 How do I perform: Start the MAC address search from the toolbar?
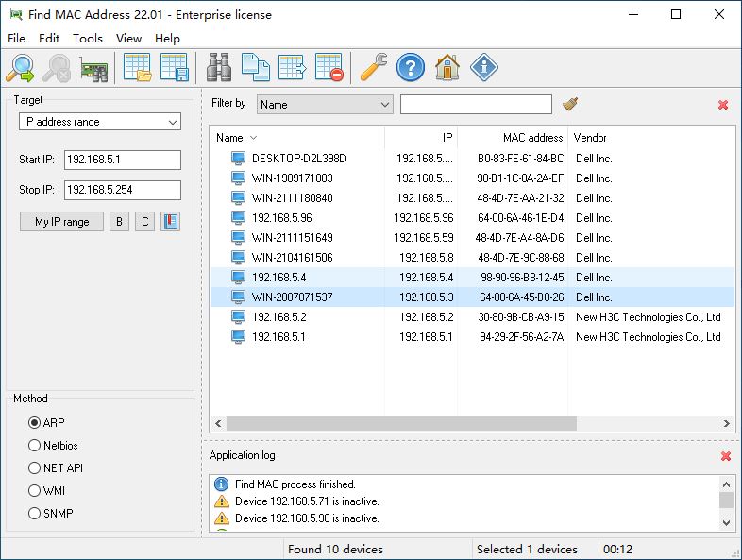(x=21, y=68)
